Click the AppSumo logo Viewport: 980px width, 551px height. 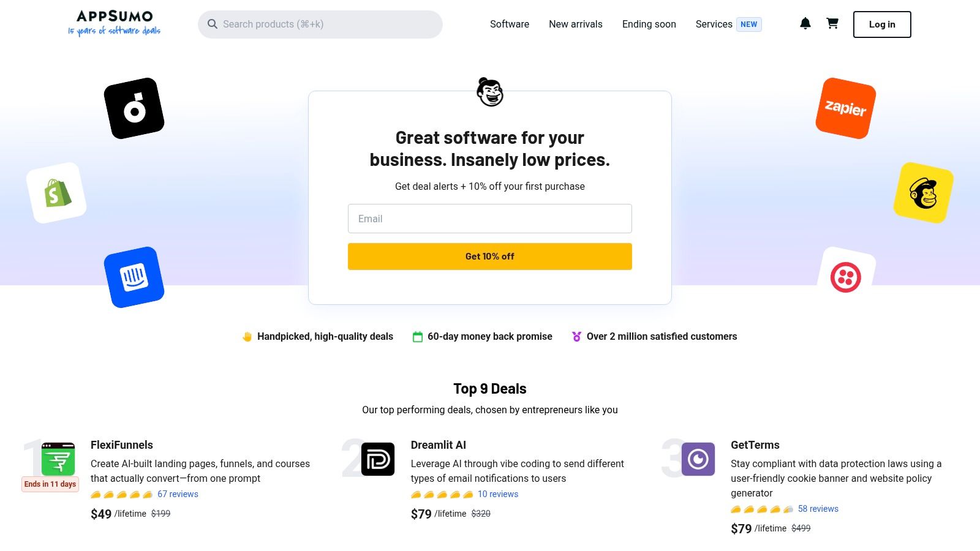click(114, 23)
